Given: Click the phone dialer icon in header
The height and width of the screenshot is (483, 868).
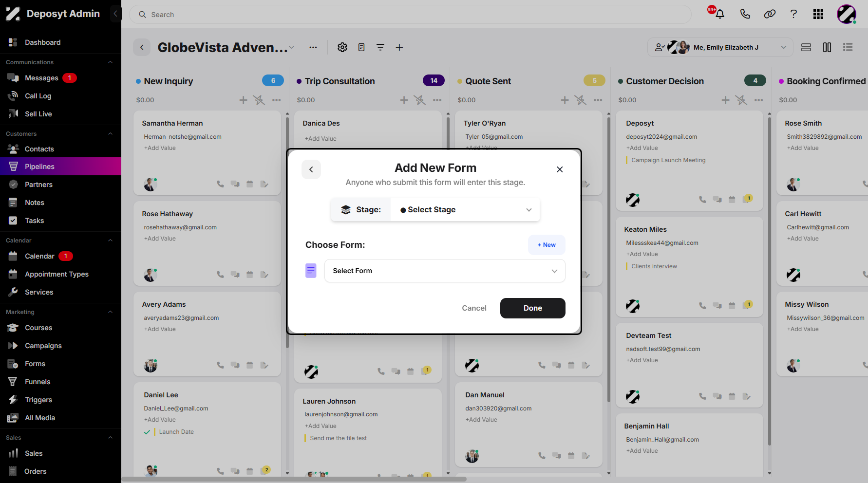Looking at the screenshot, I should [x=745, y=14].
